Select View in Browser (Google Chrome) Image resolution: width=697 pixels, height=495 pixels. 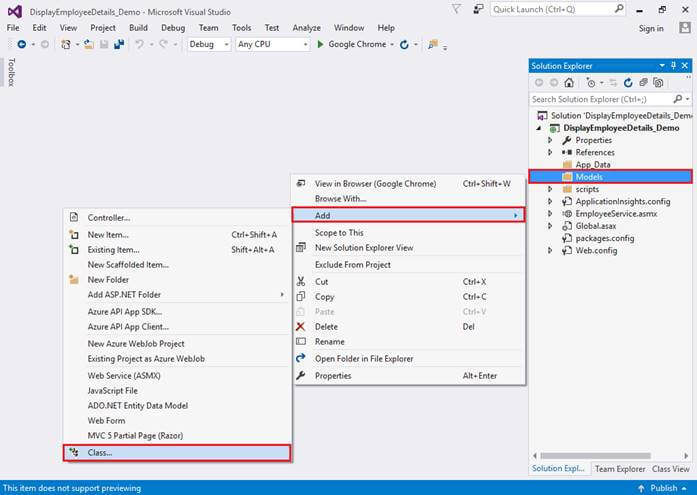408,184
